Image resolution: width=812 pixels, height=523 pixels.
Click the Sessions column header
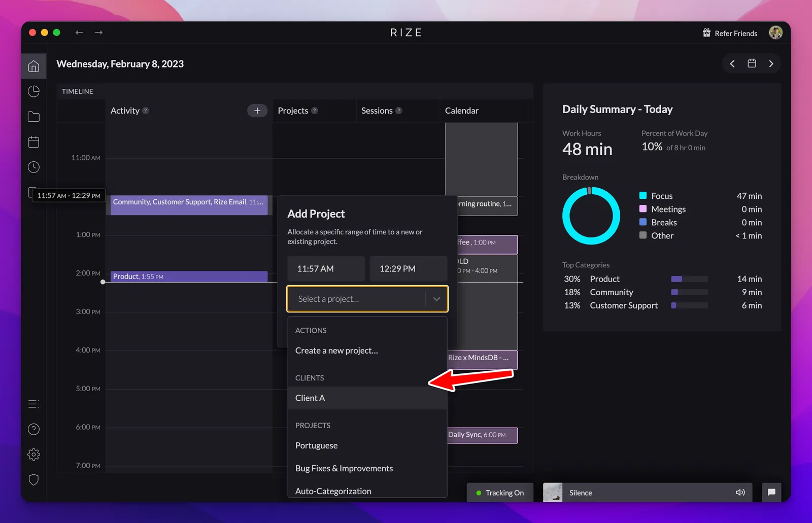[377, 111]
